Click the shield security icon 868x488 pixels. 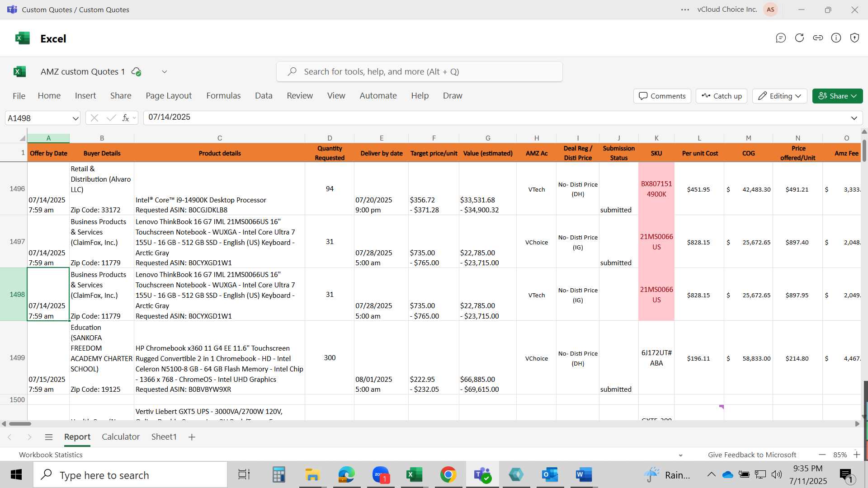click(x=854, y=38)
